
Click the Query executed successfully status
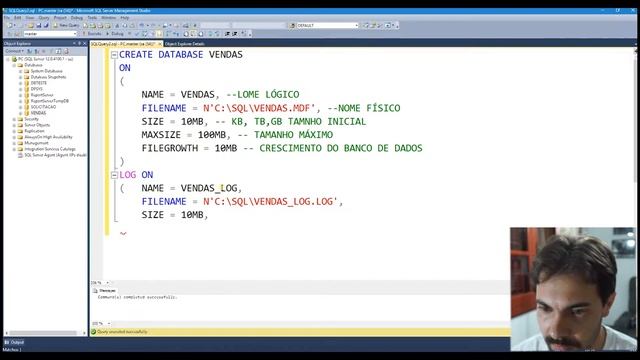point(122,332)
